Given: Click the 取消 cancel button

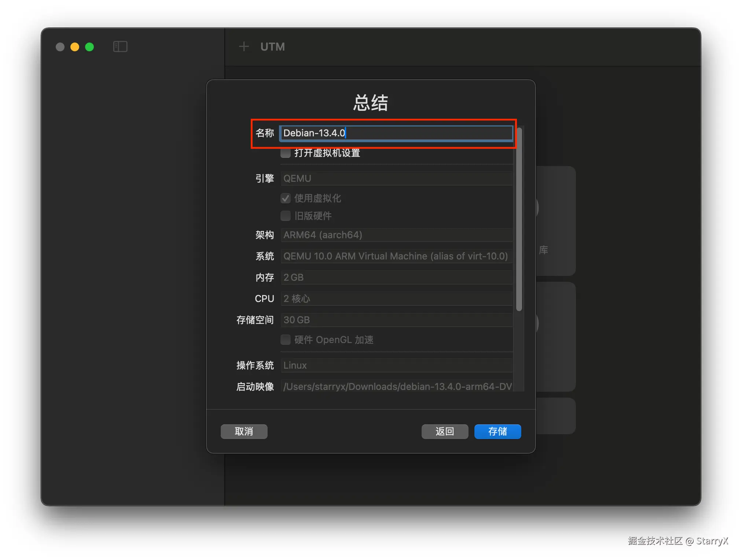Looking at the screenshot, I should [244, 431].
